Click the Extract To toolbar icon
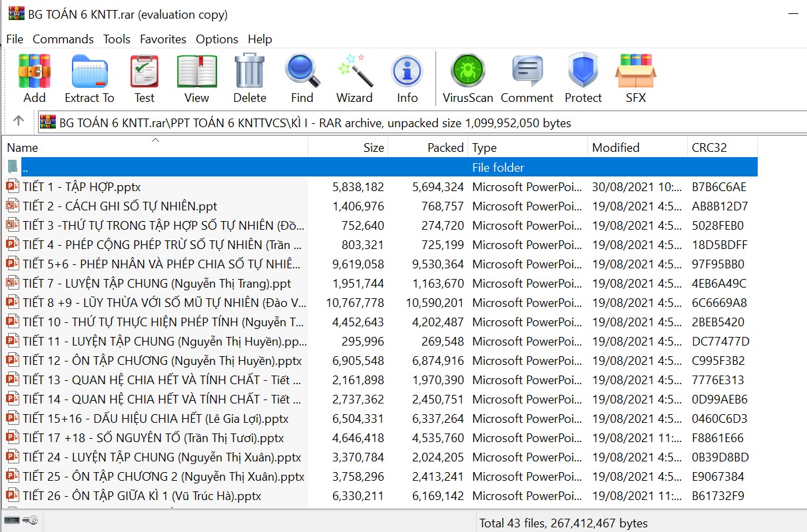This screenshot has width=807, height=532. click(x=89, y=71)
